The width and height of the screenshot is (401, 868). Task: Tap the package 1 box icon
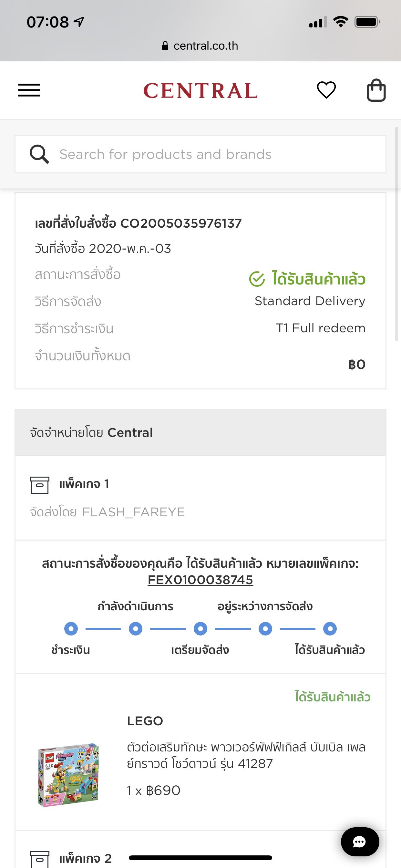pyautogui.click(x=40, y=485)
